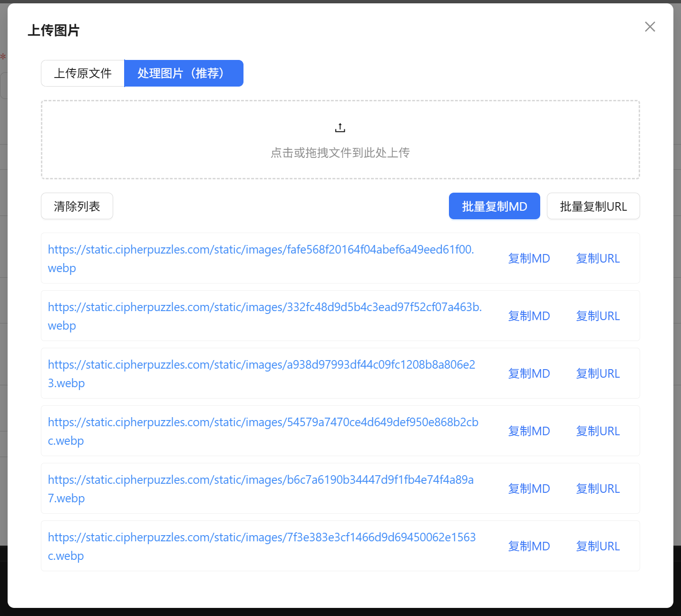Open the 54579a74 image URL link
The width and height of the screenshot is (681, 616).
pyautogui.click(x=263, y=422)
